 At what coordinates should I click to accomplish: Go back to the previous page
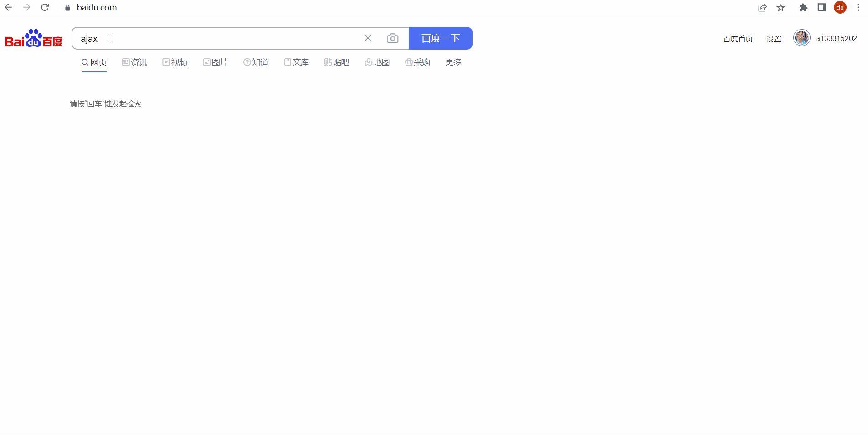click(8, 8)
